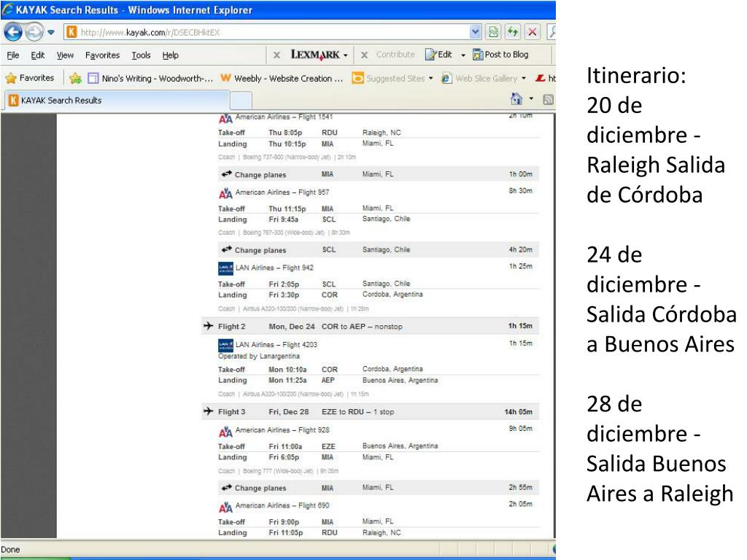
Task: Click 'LAN Airlines – Flight 942' text
Action: [274, 268]
